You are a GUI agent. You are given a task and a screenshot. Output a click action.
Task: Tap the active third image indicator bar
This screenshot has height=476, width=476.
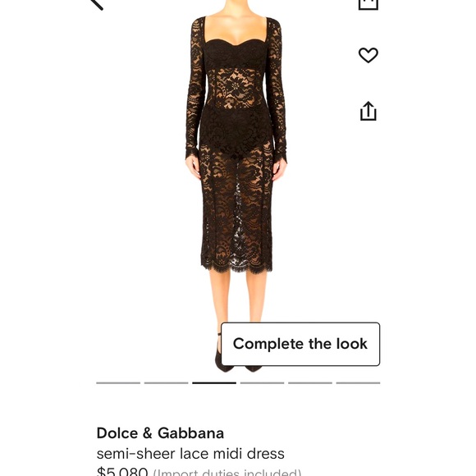pos(214,382)
